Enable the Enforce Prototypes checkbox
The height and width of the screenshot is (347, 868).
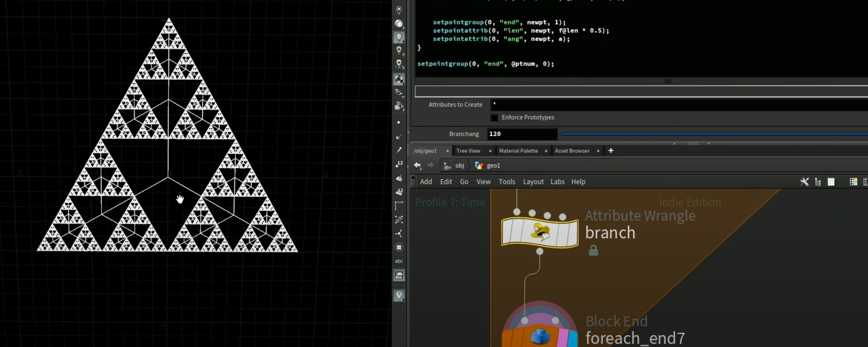(x=494, y=118)
